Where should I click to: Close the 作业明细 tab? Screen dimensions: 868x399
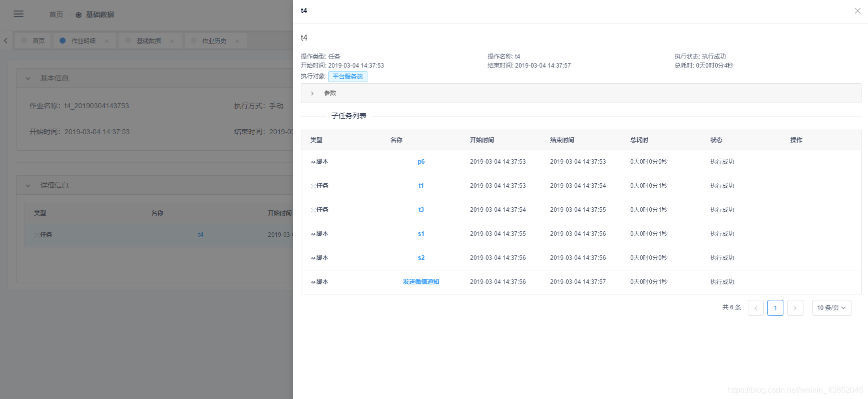click(x=107, y=41)
